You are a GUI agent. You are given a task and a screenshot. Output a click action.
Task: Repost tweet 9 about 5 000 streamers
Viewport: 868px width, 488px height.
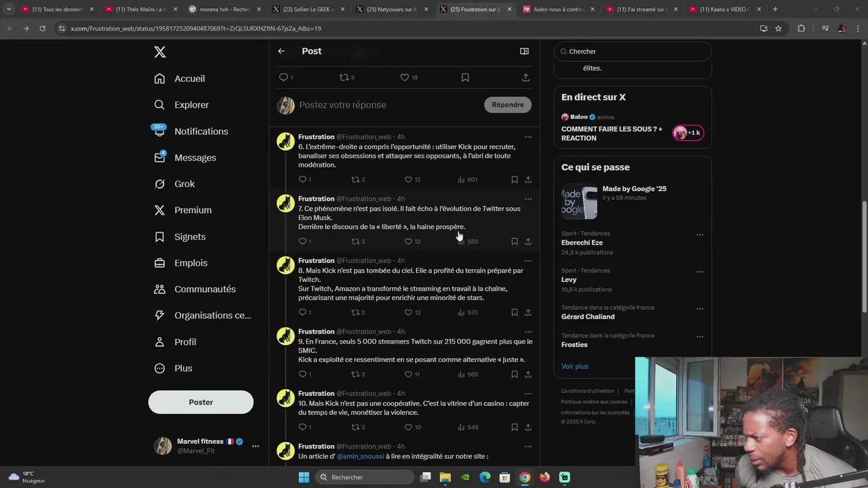click(x=355, y=374)
